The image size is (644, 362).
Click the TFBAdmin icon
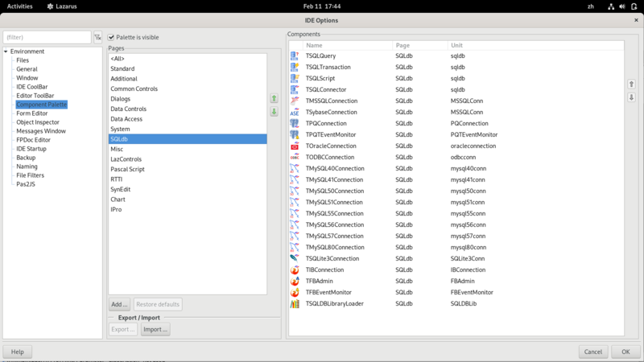point(295,281)
